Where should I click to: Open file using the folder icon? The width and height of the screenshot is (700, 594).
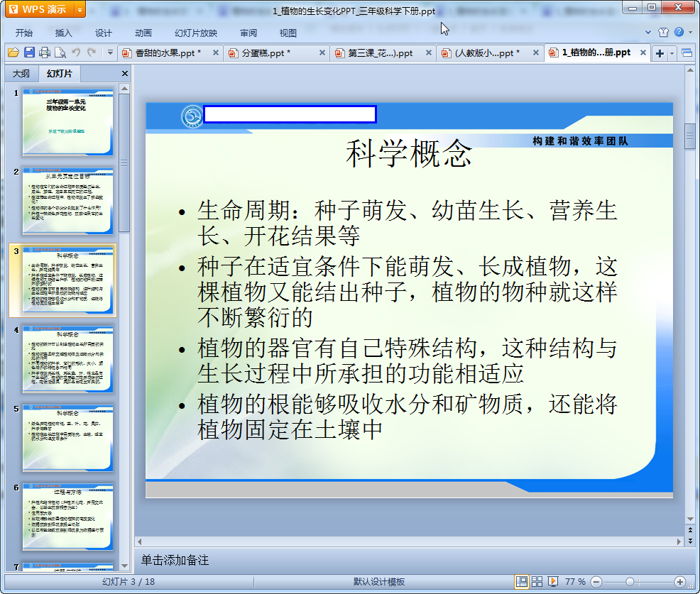pyautogui.click(x=13, y=53)
